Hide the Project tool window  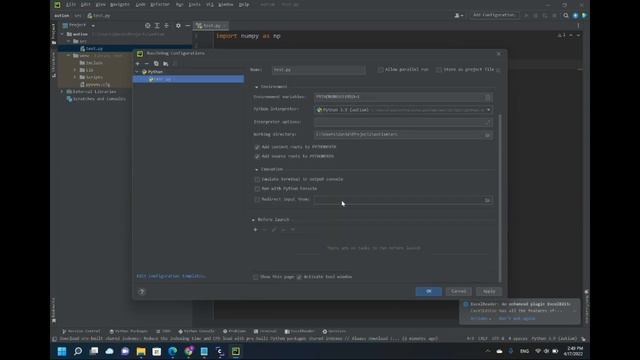[x=188, y=25]
